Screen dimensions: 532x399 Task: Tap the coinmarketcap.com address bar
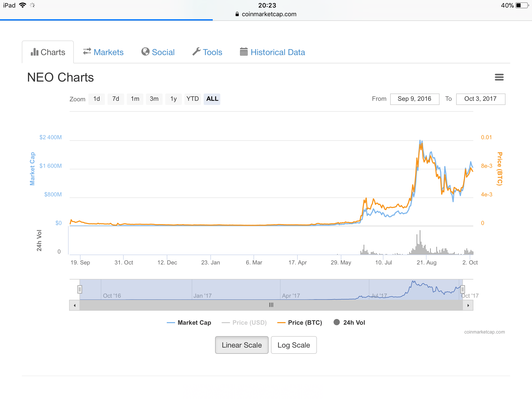click(266, 14)
